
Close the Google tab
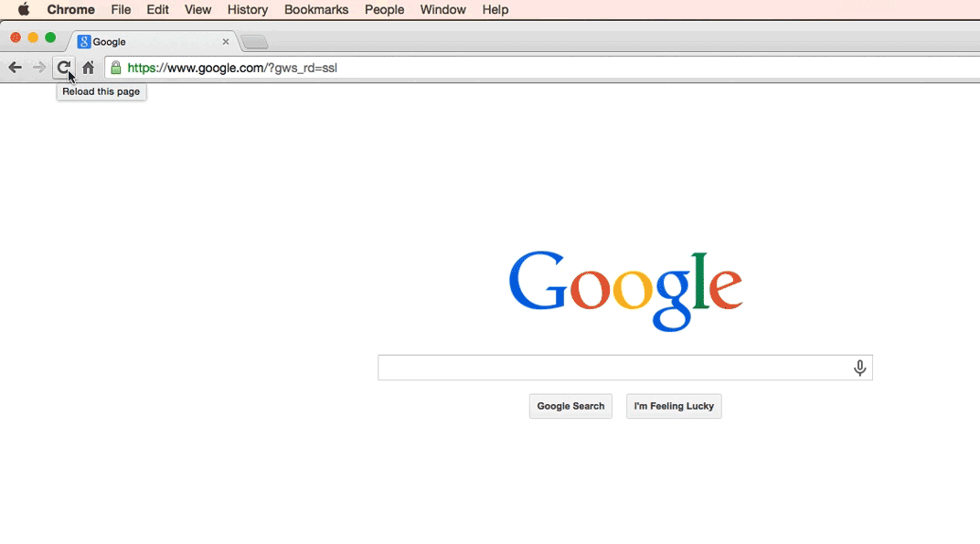point(226,42)
